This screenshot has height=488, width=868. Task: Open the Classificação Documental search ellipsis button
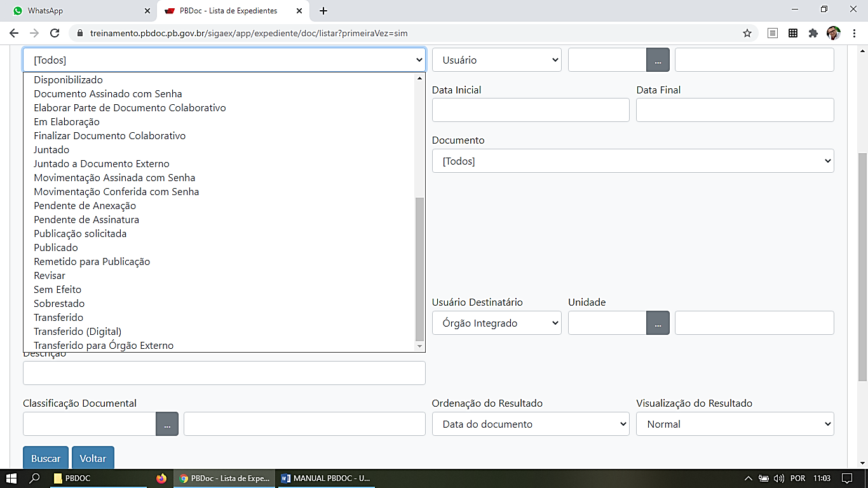pos(167,424)
